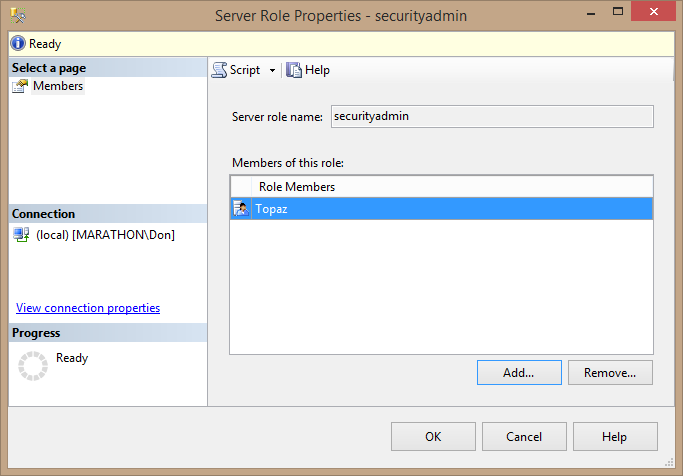Click the Script toolbar icon
This screenshot has height=476, width=683.
[220, 70]
